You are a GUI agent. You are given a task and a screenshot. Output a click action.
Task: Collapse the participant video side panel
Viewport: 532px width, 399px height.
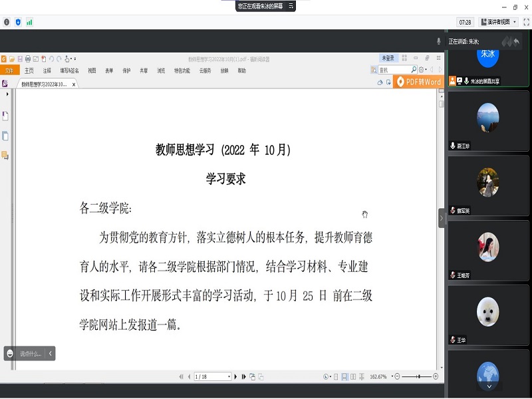click(441, 218)
